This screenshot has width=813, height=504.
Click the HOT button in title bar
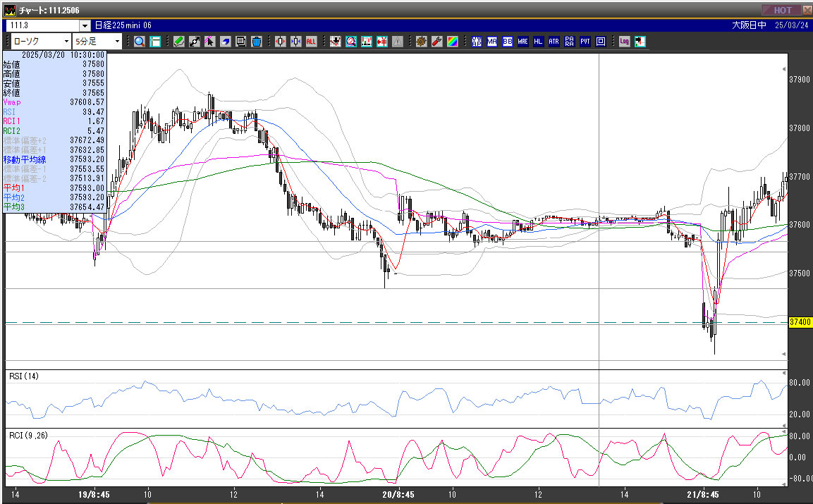[x=782, y=10]
